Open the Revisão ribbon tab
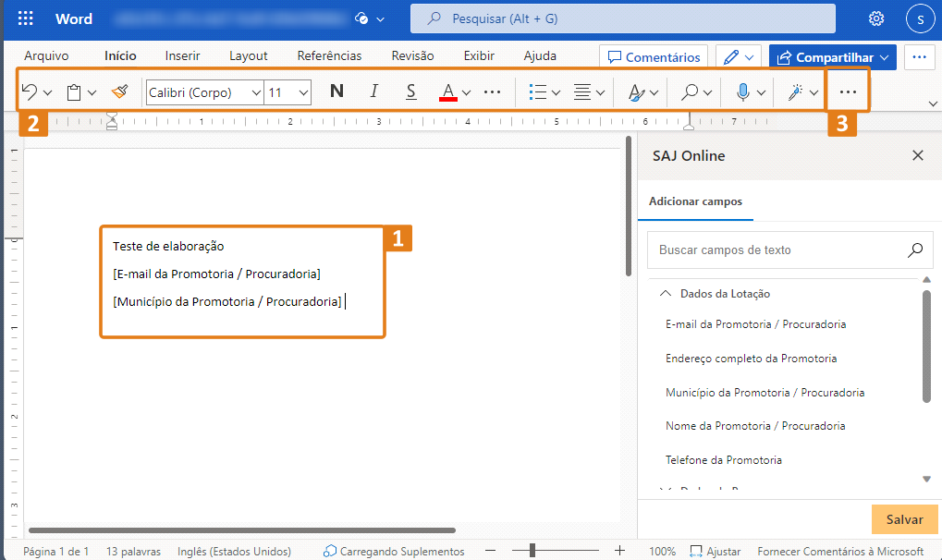 411,55
